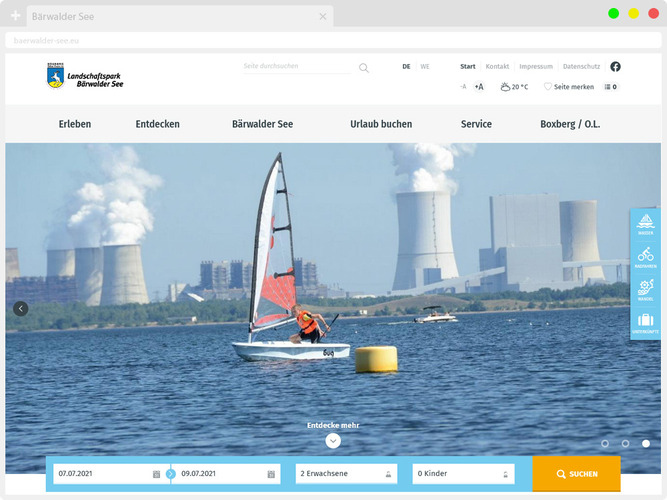The height and width of the screenshot is (500, 667).
Task: Click the Unterkünfte suitcase icon
Action: (645, 322)
